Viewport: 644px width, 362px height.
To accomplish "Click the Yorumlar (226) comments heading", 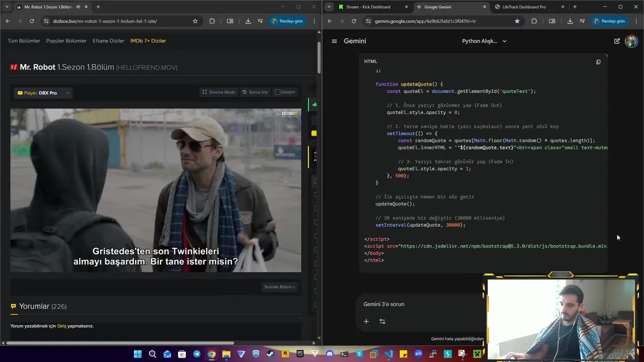I will pos(43,306).
